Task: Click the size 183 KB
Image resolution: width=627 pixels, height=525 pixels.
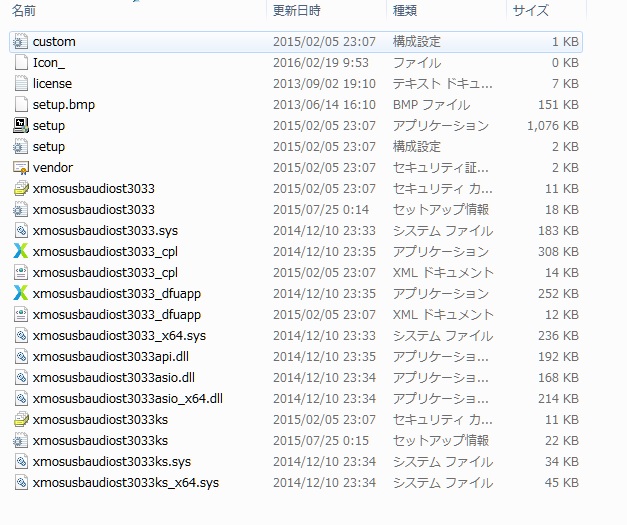Action: [x=559, y=231]
